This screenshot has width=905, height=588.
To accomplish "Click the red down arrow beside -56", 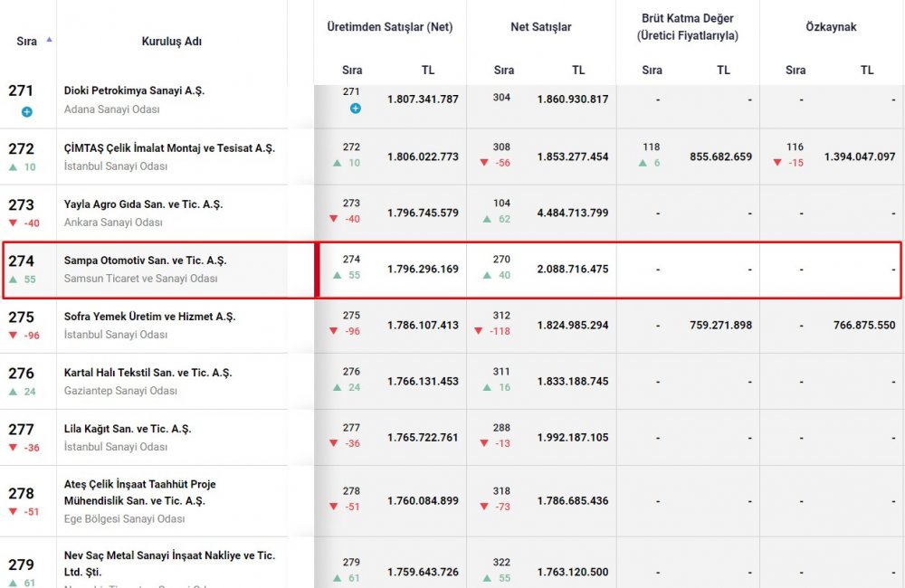I will (484, 163).
